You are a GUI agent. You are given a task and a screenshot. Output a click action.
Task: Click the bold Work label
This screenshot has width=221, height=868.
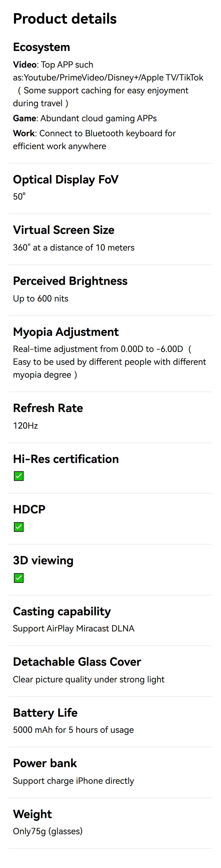click(x=24, y=133)
